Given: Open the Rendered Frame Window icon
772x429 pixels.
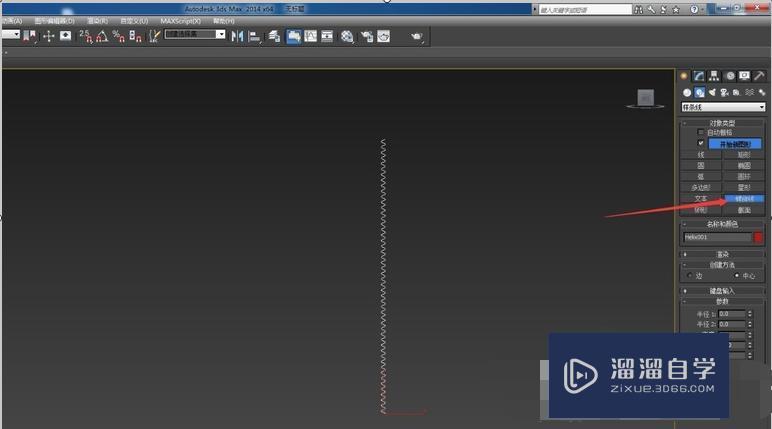Looking at the screenshot, I should coord(384,36).
